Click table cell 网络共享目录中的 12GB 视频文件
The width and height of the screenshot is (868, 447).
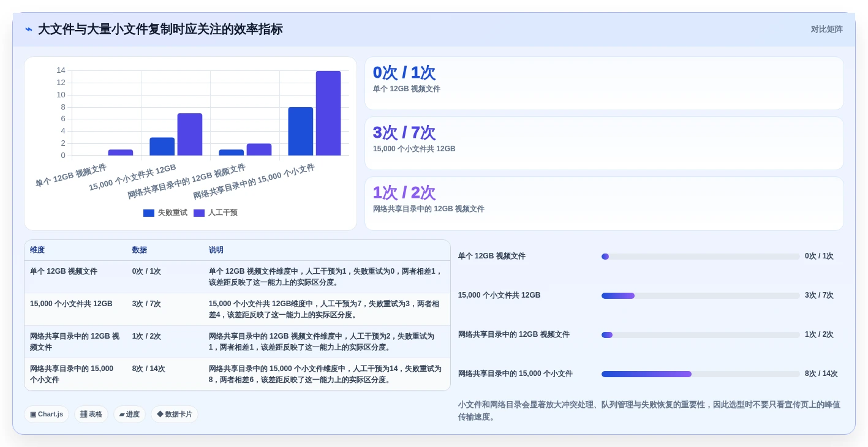click(x=75, y=342)
